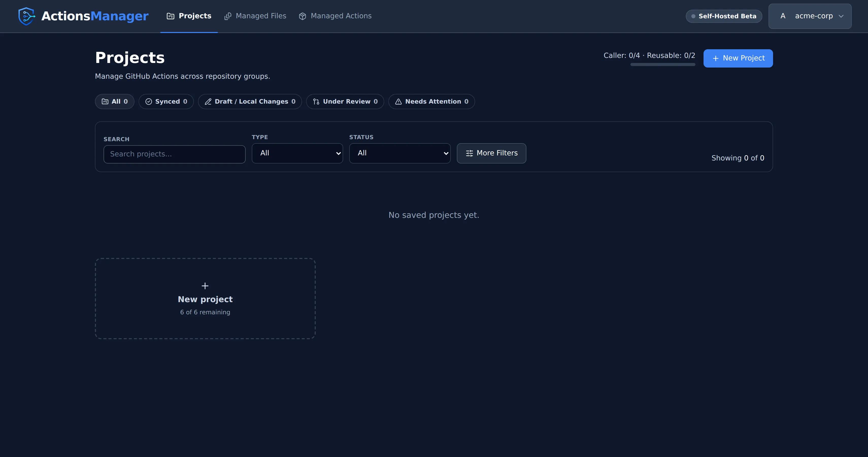Click the Projects tab folder icon
This screenshot has width=868, height=457.
point(171,16)
